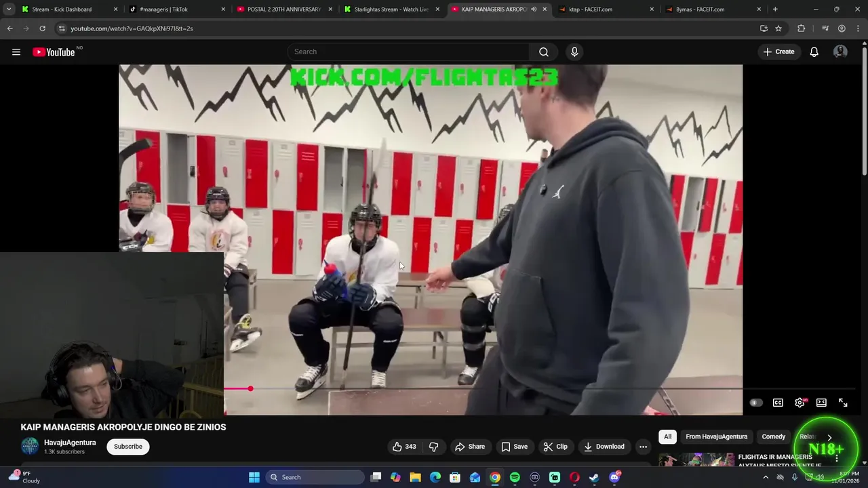Open Discord from the taskbar

click(x=614, y=477)
